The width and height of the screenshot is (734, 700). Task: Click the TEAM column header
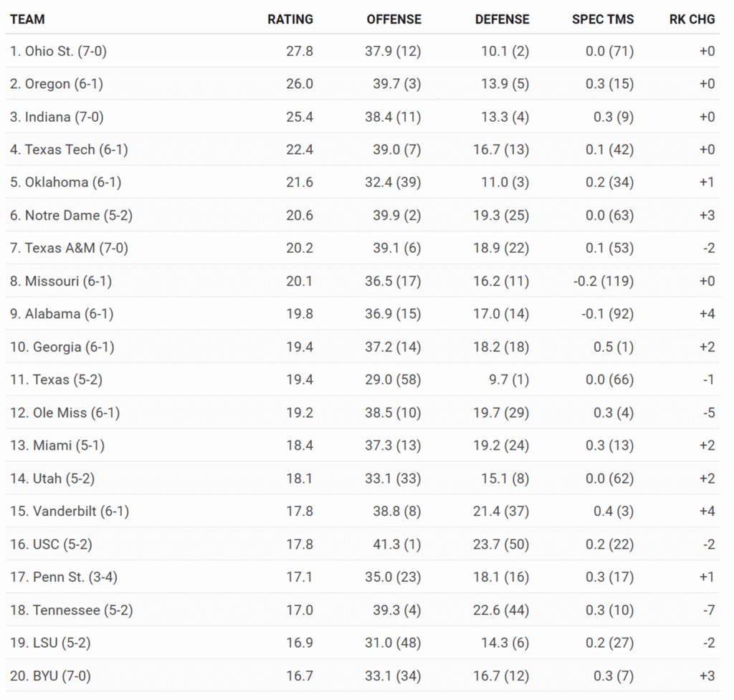[x=27, y=19]
